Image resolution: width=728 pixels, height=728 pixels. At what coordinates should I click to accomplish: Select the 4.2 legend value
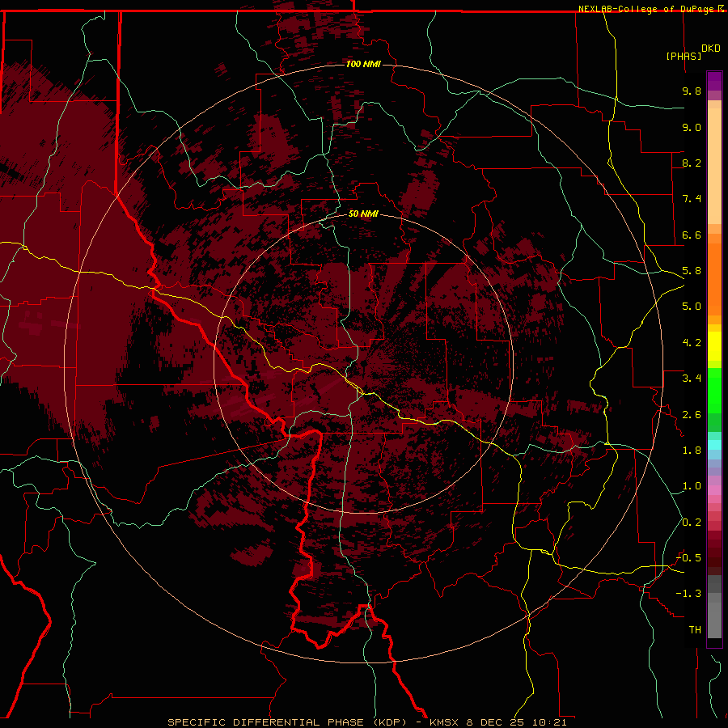692,343
